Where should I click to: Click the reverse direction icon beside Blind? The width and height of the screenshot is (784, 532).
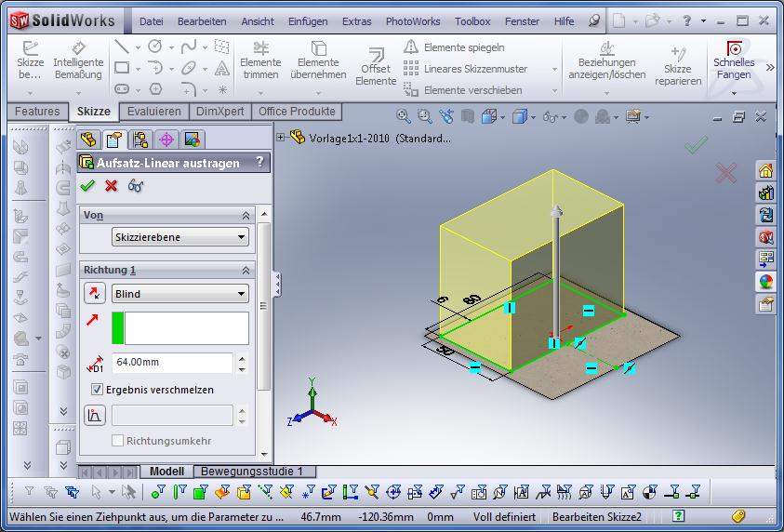95,294
